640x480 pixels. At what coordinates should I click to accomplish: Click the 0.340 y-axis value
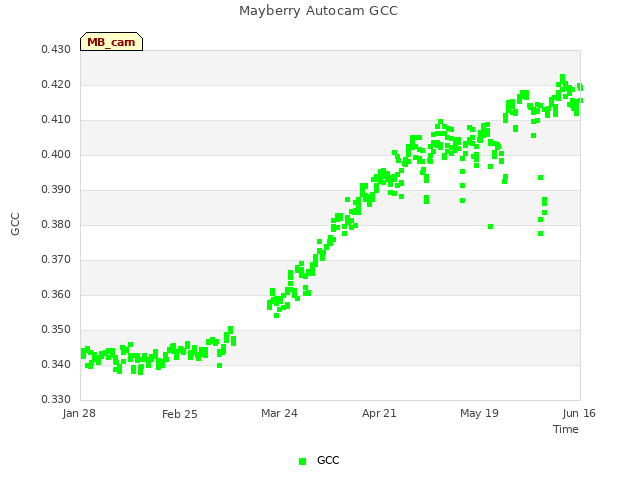56,364
